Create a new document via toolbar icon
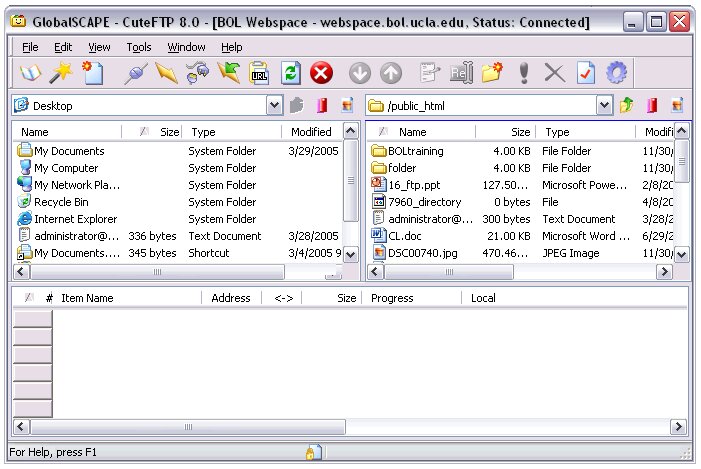Image resolution: width=701 pixels, height=469 pixels. pyautogui.click(x=93, y=73)
